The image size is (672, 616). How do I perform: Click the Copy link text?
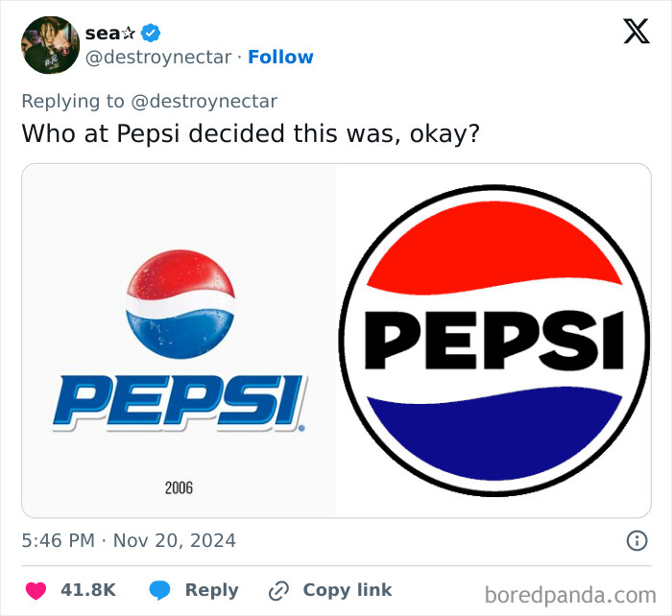(347, 590)
